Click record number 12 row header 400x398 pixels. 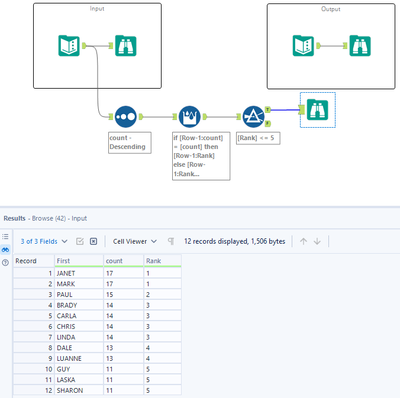pos(34,391)
